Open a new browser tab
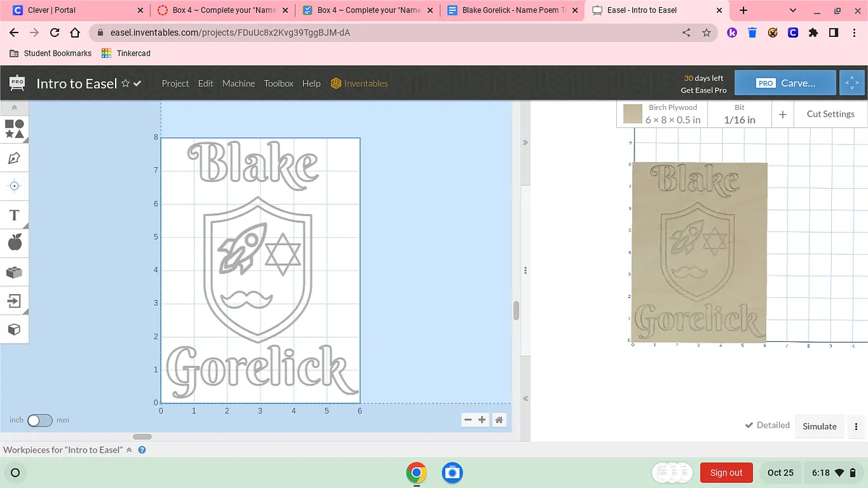The height and width of the screenshot is (488, 868). (x=743, y=10)
